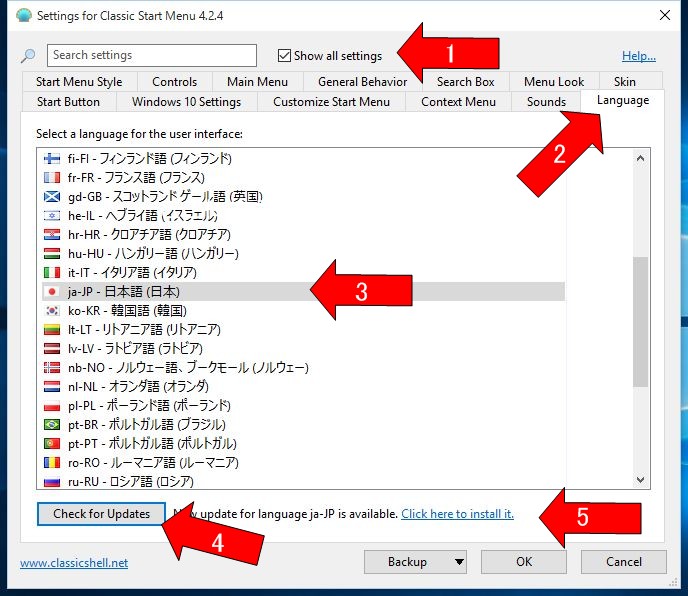Open the Start Button tab
Viewport: 688px width, 596px height.
click(68, 102)
